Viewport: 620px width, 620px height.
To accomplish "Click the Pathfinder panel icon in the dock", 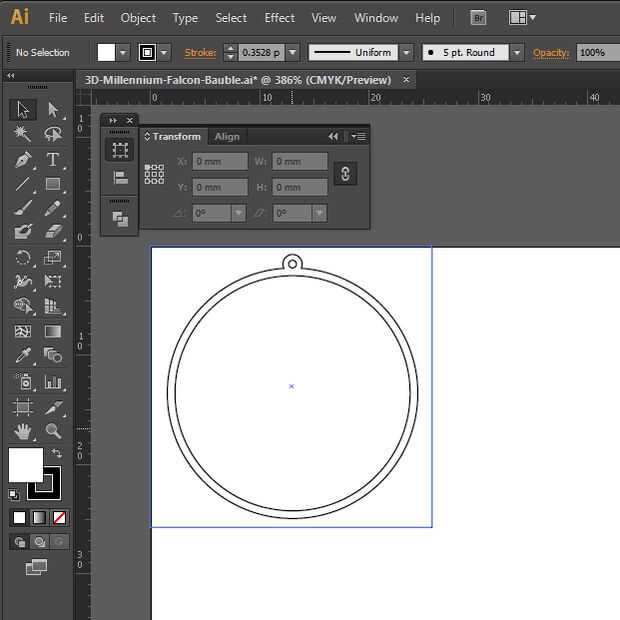I will [120, 218].
